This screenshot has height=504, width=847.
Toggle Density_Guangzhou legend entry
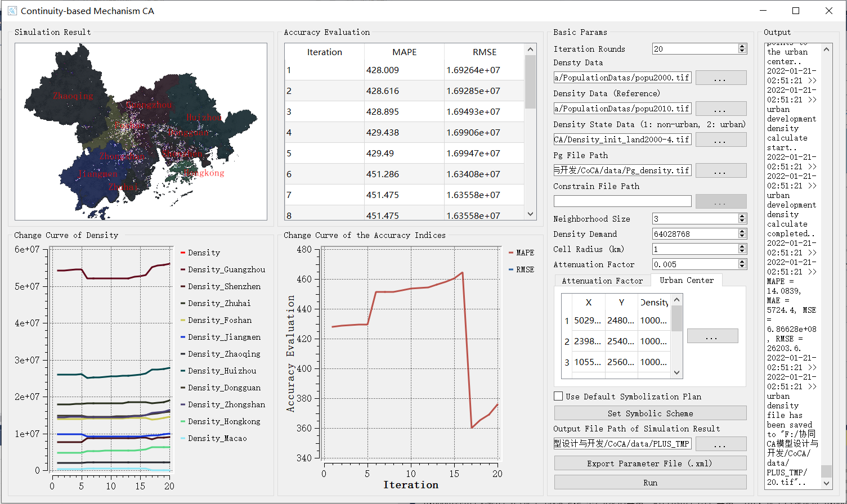[x=226, y=270]
